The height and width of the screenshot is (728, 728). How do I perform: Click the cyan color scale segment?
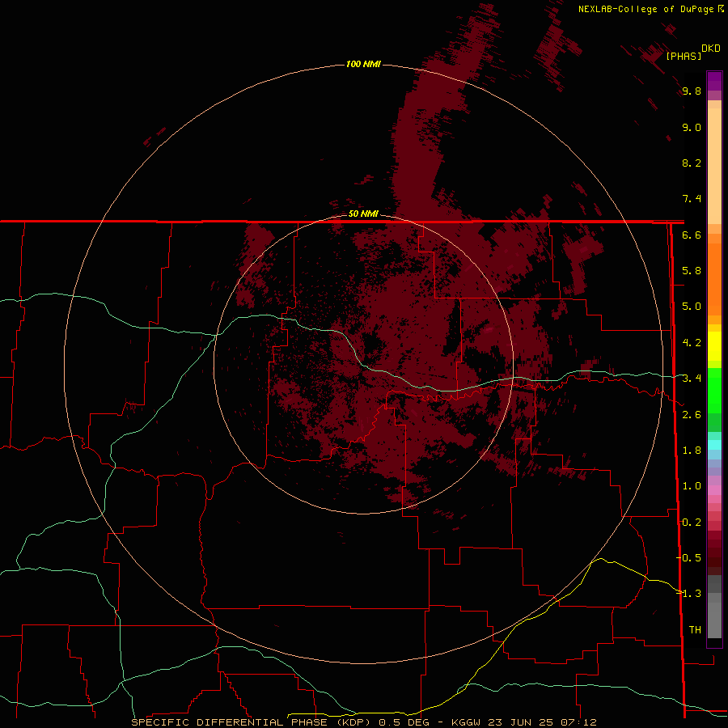(x=714, y=445)
